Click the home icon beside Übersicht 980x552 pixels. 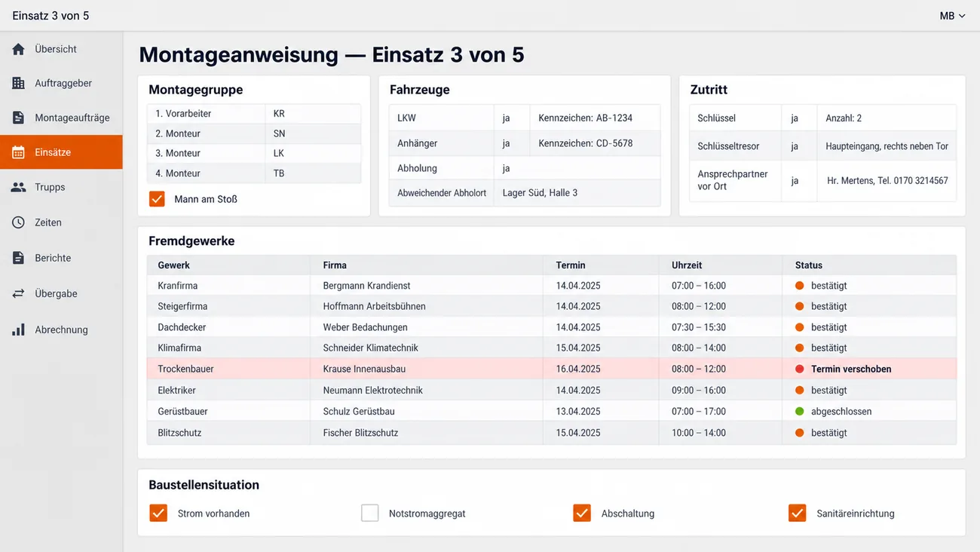click(18, 49)
